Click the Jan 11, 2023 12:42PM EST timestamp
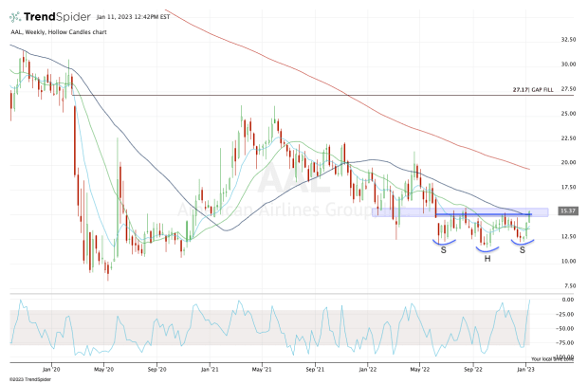 pos(131,17)
